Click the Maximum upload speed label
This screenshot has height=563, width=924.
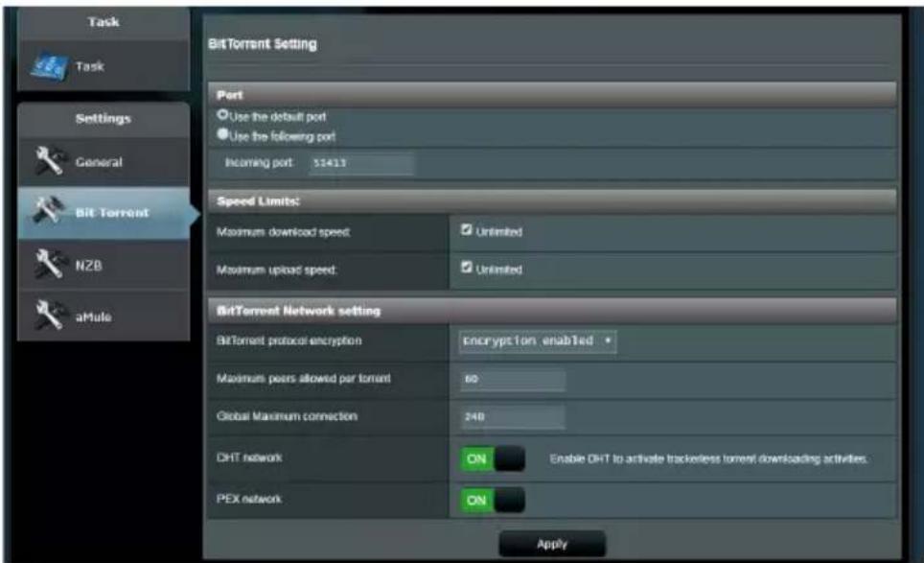(276, 270)
